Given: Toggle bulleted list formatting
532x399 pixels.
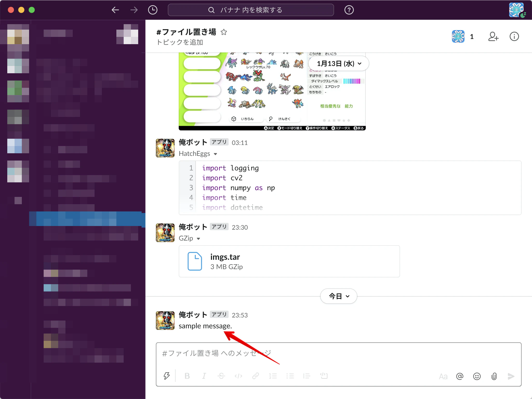Looking at the screenshot, I should [290, 376].
